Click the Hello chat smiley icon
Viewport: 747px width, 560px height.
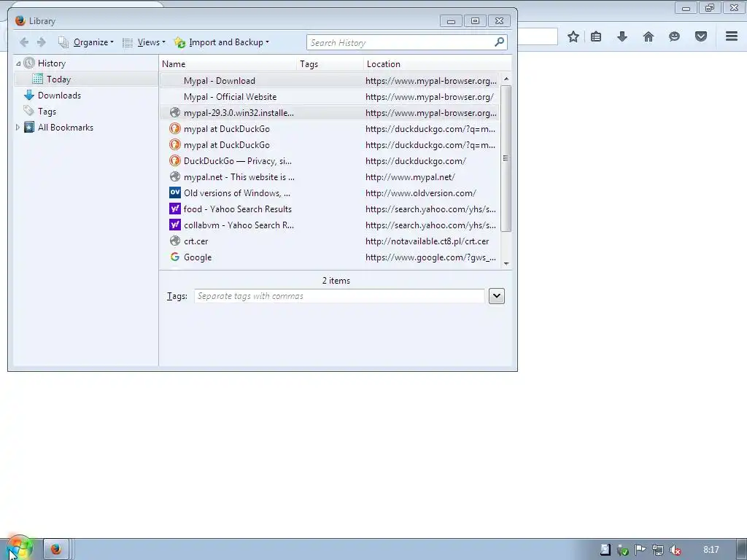pyautogui.click(x=674, y=36)
